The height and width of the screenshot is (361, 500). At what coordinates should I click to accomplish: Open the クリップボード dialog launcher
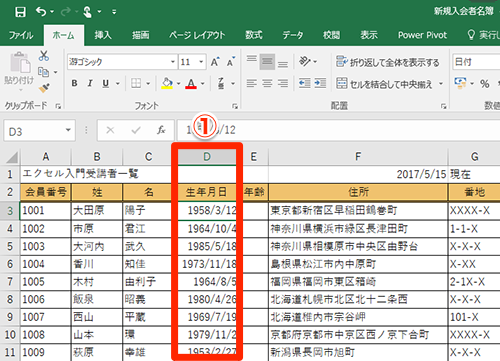pos(58,106)
